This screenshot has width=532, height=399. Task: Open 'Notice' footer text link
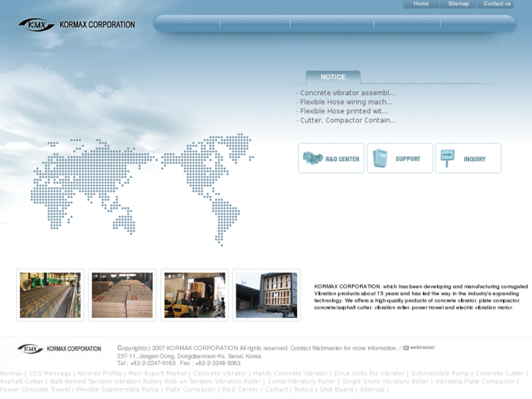pos(304,389)
